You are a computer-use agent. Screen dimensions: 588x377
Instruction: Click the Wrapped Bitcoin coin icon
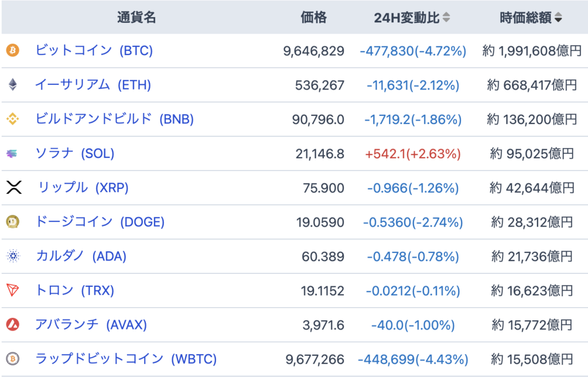point(13,359)
